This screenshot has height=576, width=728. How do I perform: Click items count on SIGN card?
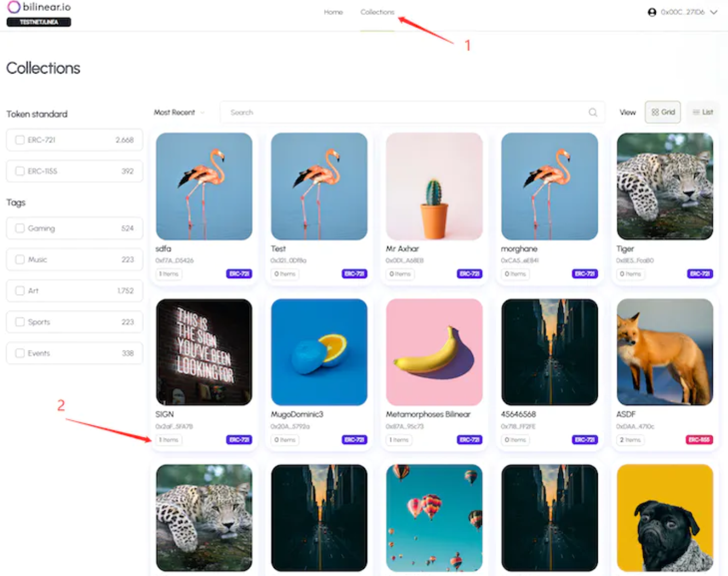(169, 440)
